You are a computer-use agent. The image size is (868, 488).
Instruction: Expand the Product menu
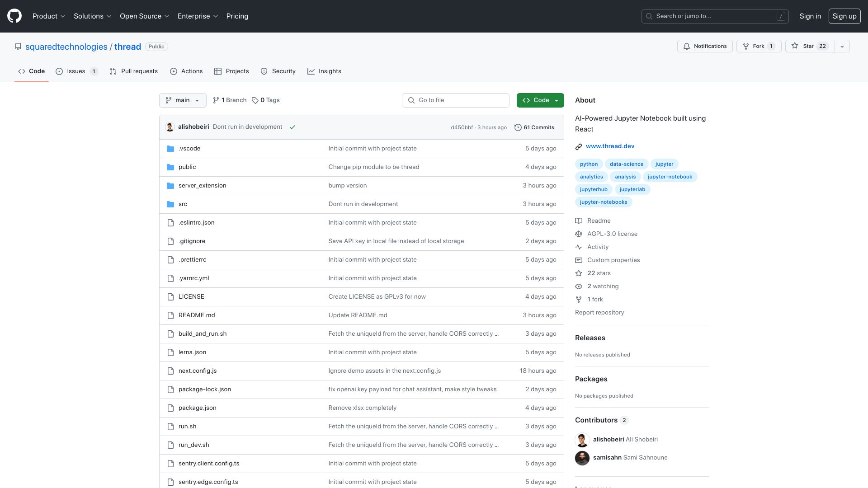click(49, 16)
